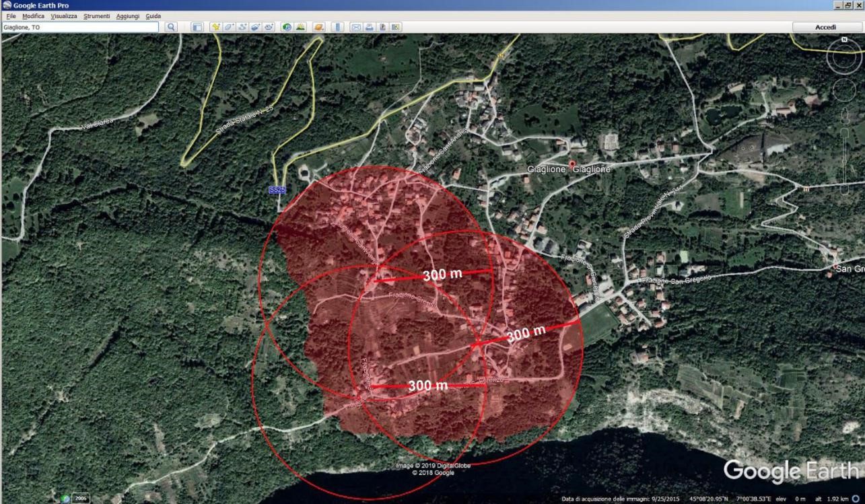Click the Record a Tour icon

point(269,27)
